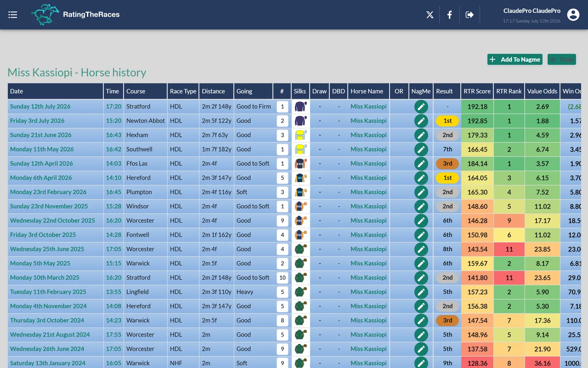
Task: Sort by the Course column header
Action: (x=145, y=91)
